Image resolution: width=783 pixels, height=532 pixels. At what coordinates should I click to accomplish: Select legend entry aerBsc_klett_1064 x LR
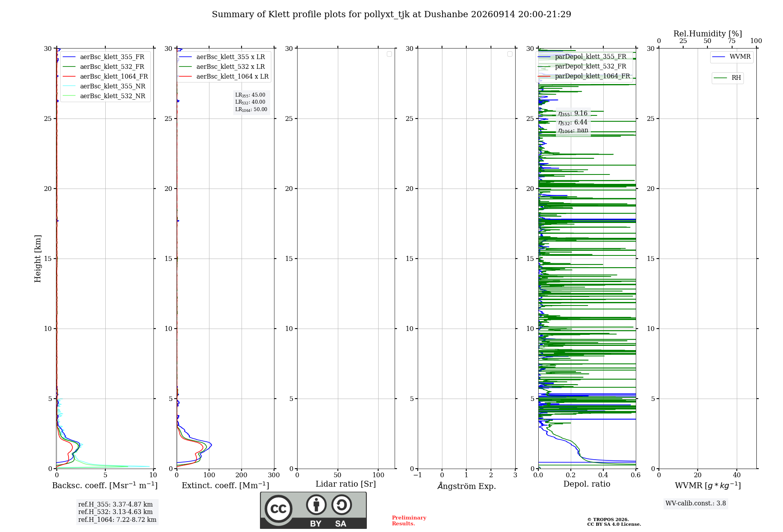(224, 77)
